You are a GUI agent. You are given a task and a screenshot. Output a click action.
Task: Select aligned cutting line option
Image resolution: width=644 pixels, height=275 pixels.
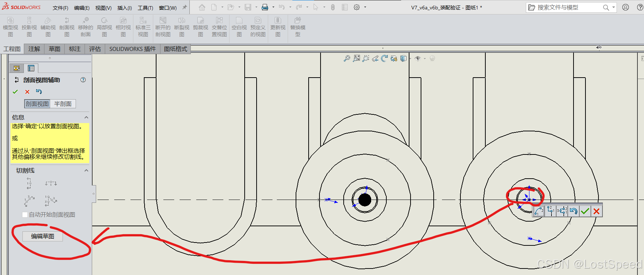[x=51, y=201]
